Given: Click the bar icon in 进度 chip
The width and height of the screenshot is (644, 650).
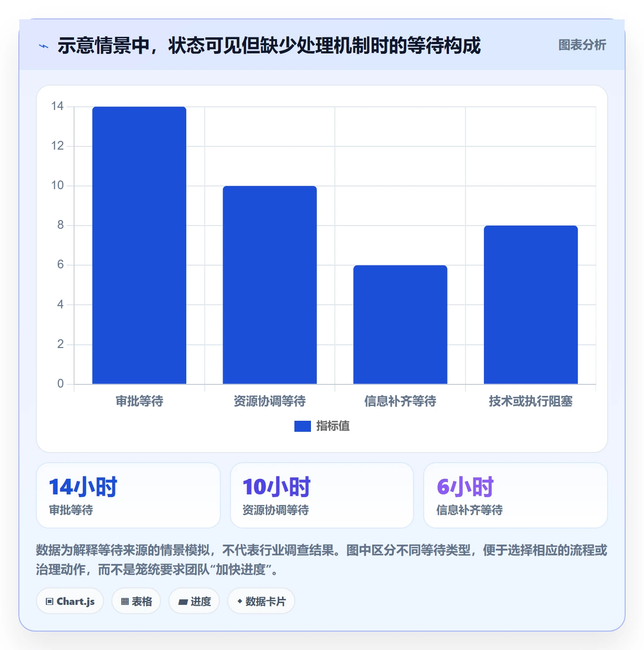Looking at the screenshot, I should point(183,602).
